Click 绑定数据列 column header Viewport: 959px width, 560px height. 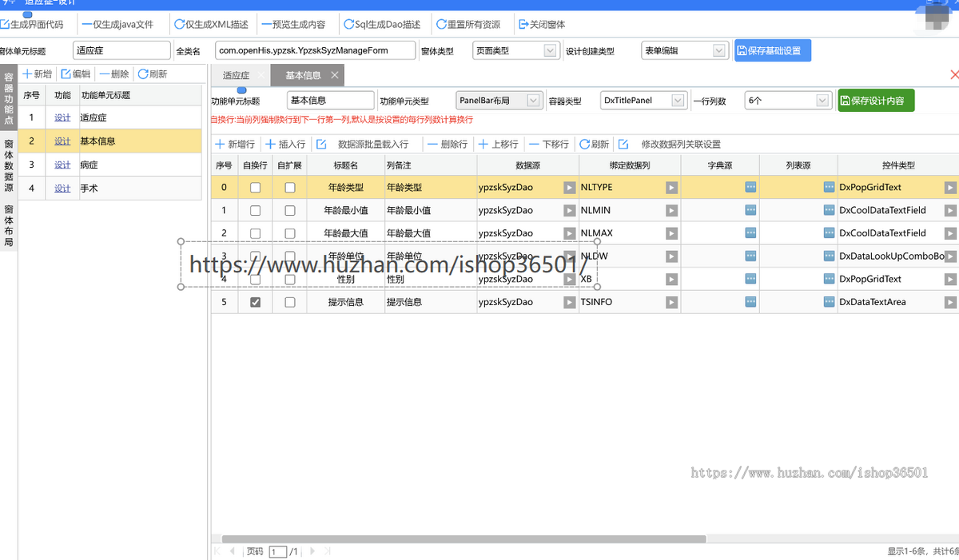630,165
